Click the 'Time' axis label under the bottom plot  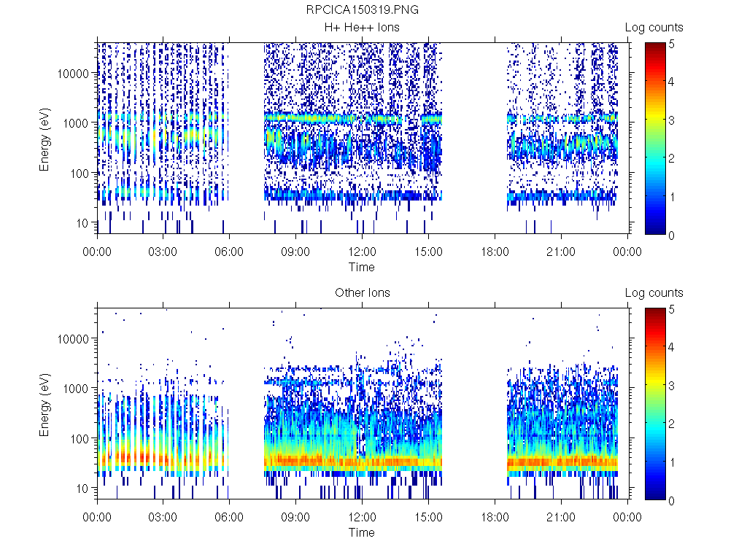(x=362, y=532)
